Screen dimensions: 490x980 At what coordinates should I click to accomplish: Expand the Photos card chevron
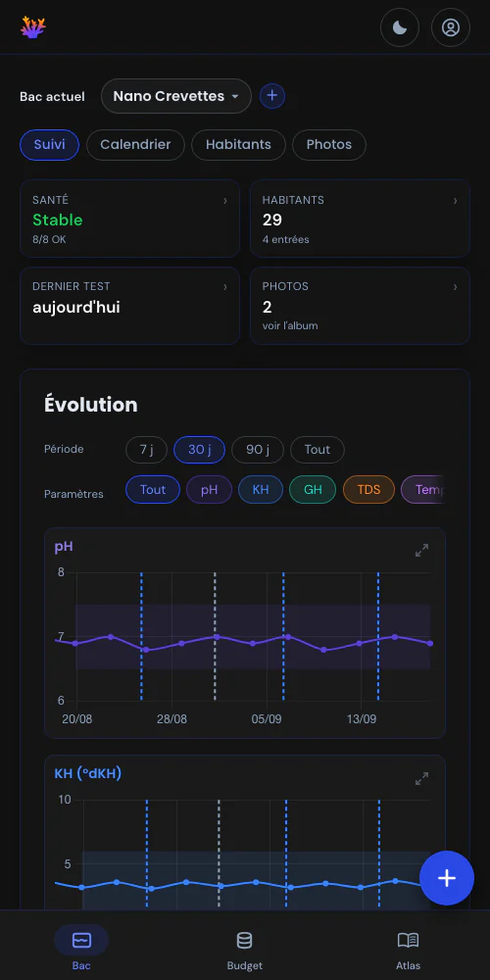click(x=455, y=287)
